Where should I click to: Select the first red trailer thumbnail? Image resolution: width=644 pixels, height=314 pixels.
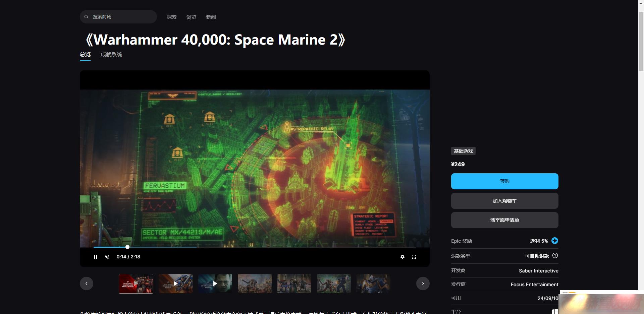[136, 284]
